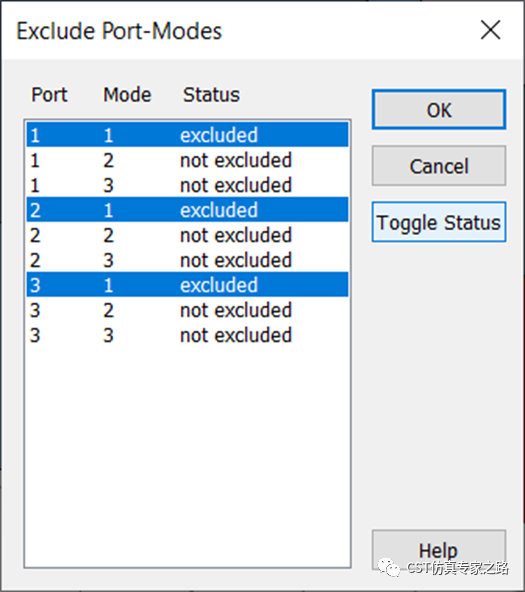Screen dimensions: 525x592
Task: Click the Port column header
Action: (49, 94)
